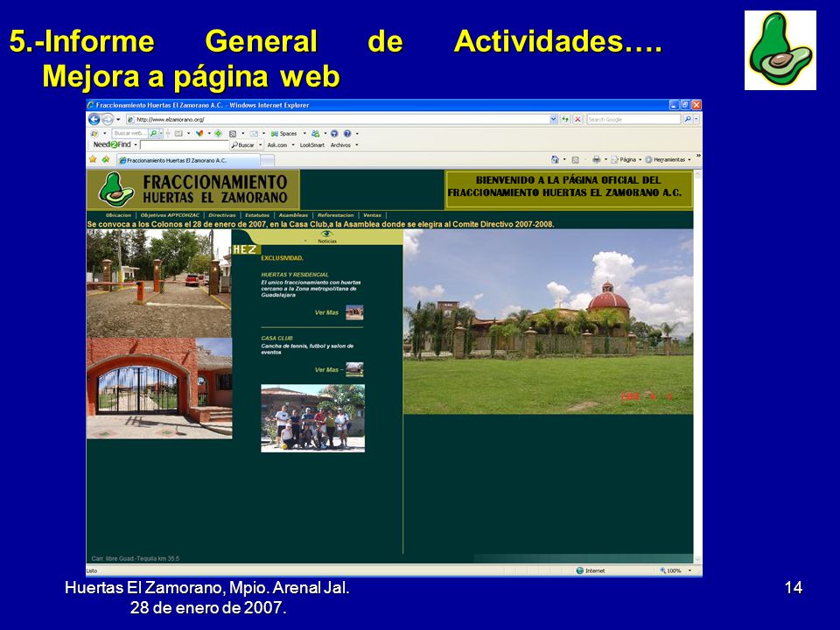
Task: Click the magnifier icon beside Search Google
Action: pos(687,120)
